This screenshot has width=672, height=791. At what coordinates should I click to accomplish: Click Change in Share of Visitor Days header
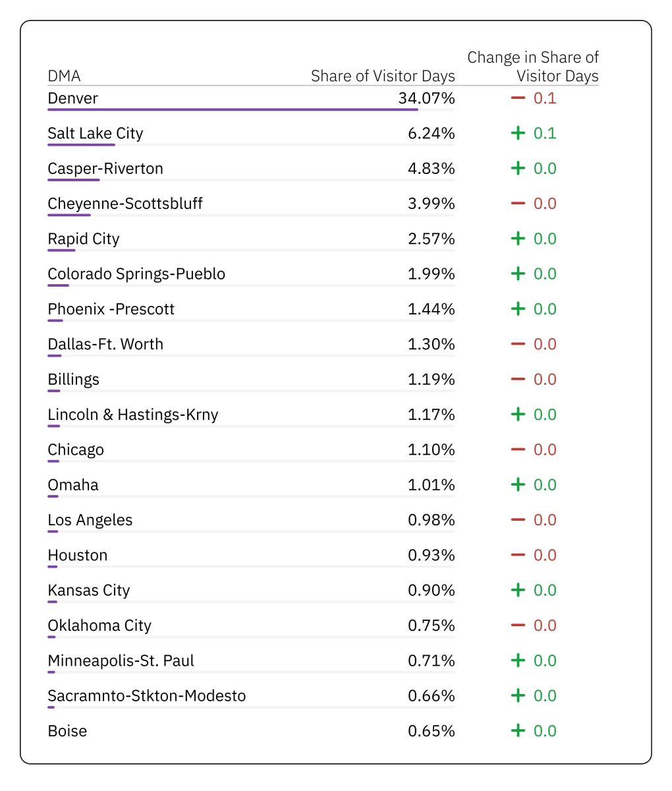point(533,67)
